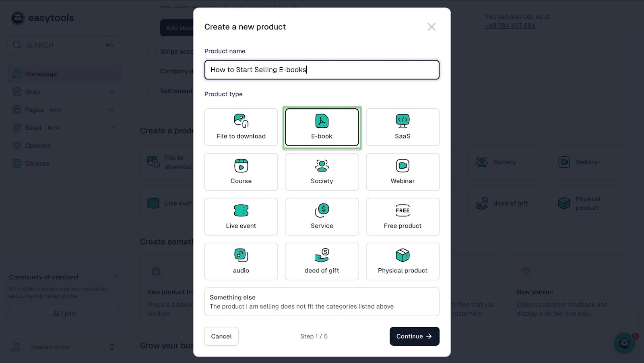Open the New opinion card in background

click(x=568, y=290)
